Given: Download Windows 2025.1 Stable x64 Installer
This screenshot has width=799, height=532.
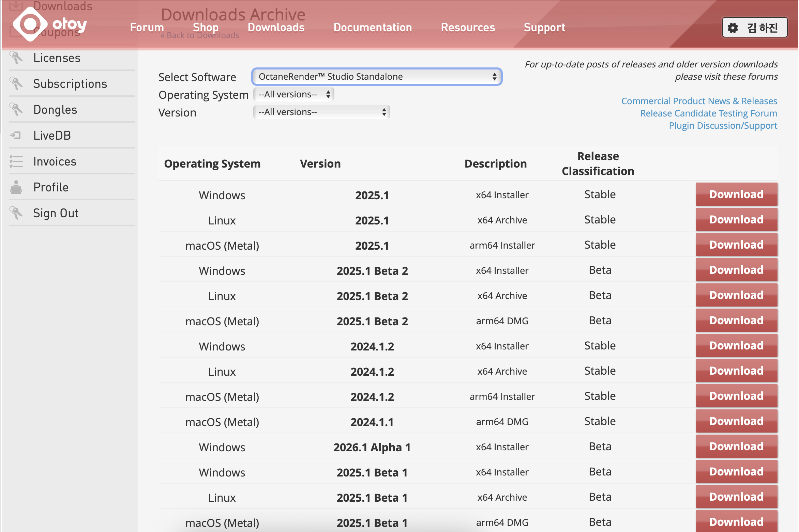Looking at the screenshot, I should (736, 194).
